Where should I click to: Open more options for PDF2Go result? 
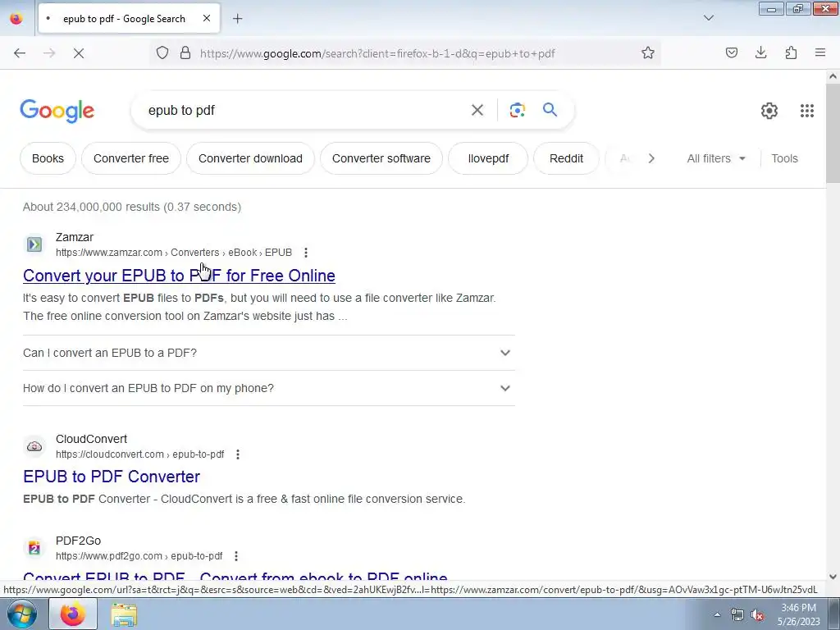(x=236, y=556)
